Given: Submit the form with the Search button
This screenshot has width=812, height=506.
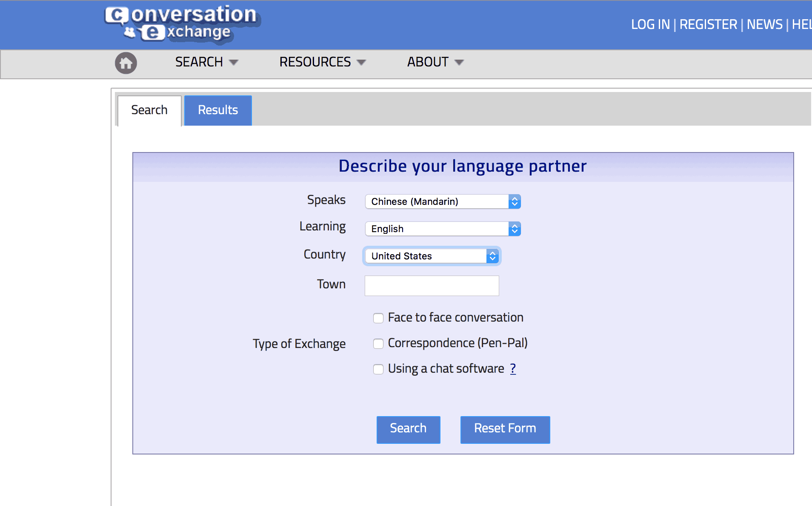Looking at the screenshot, I should coord(409,429).
